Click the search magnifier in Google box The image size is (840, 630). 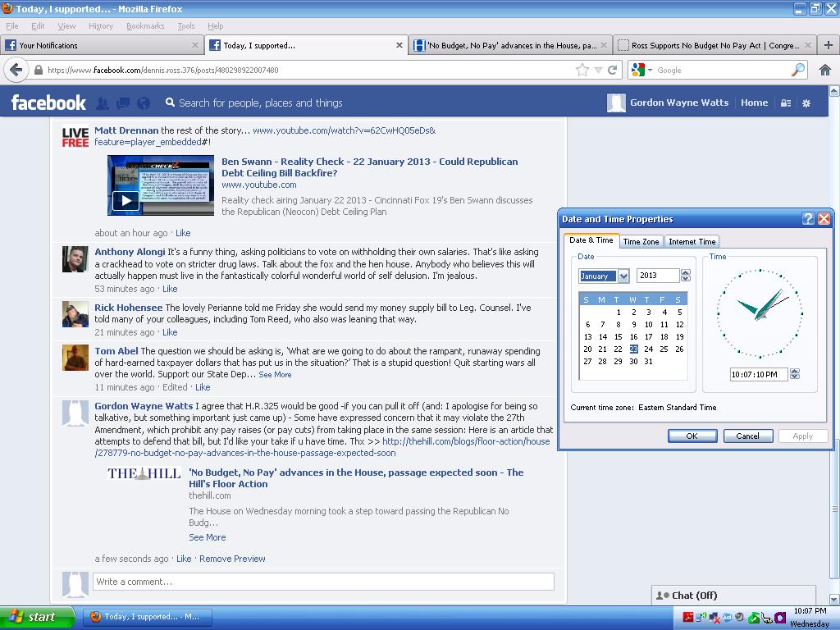pyautogui.click(x=797, y=70)
